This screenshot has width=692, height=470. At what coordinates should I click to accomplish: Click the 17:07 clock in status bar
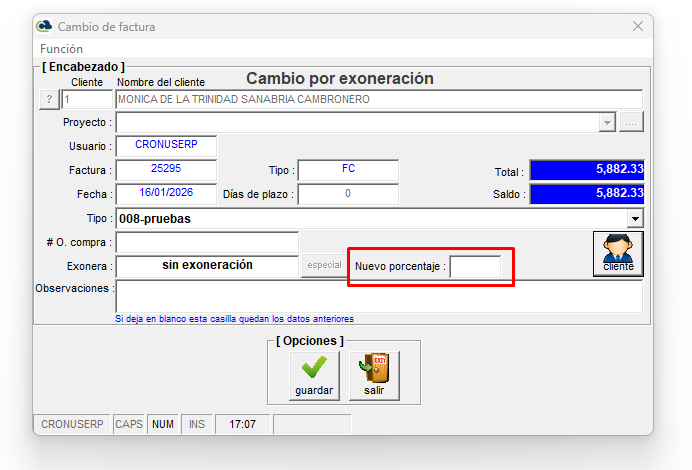pos(242,424)
